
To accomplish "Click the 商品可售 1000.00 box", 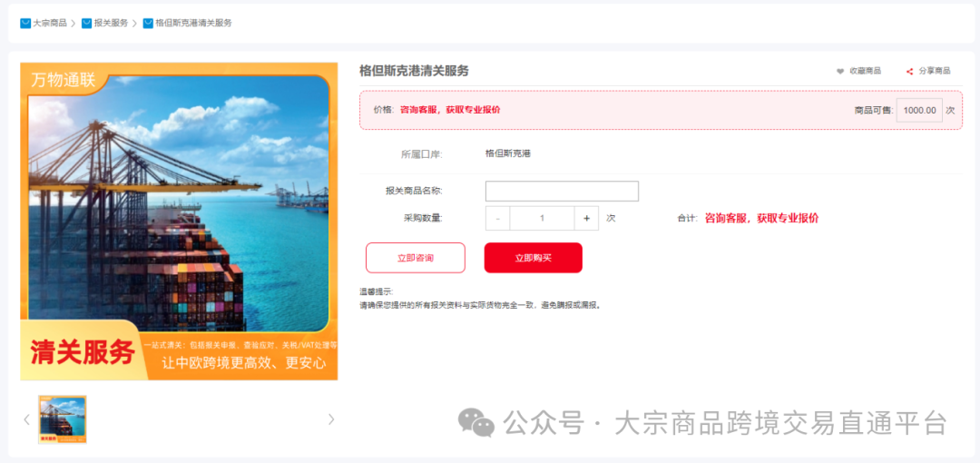I will point(918,110).
